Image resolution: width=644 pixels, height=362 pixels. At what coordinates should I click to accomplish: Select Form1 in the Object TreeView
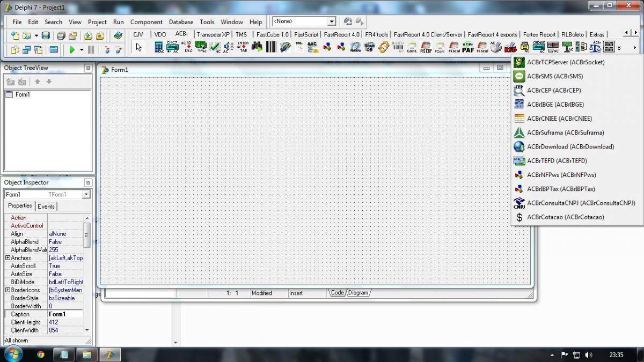[x=22, y=94]
